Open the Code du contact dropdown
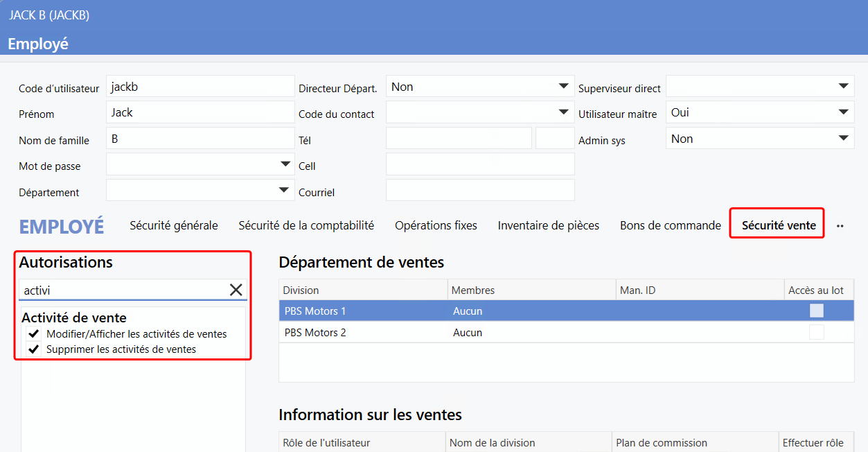Viewport: 868px width, 452px height. [x=563, y=112]
